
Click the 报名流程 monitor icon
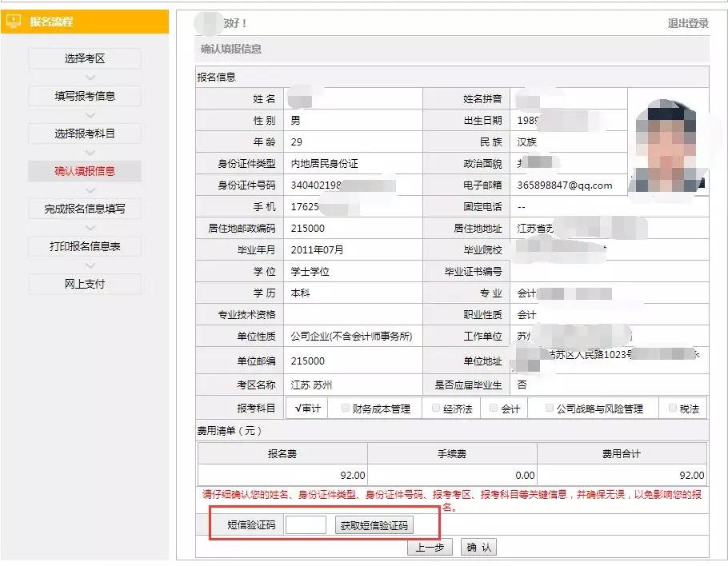click(13, 22)
